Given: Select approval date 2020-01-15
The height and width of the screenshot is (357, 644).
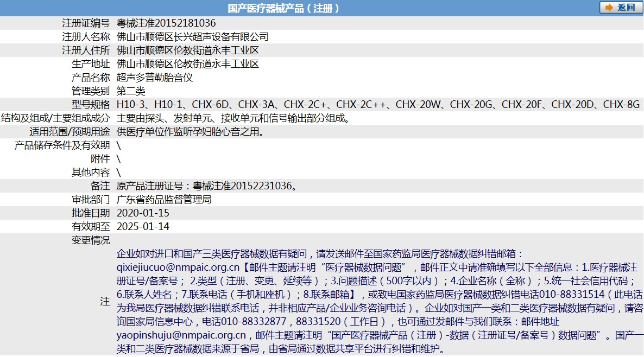Looking at the screenshot, I should pos(143,213).
